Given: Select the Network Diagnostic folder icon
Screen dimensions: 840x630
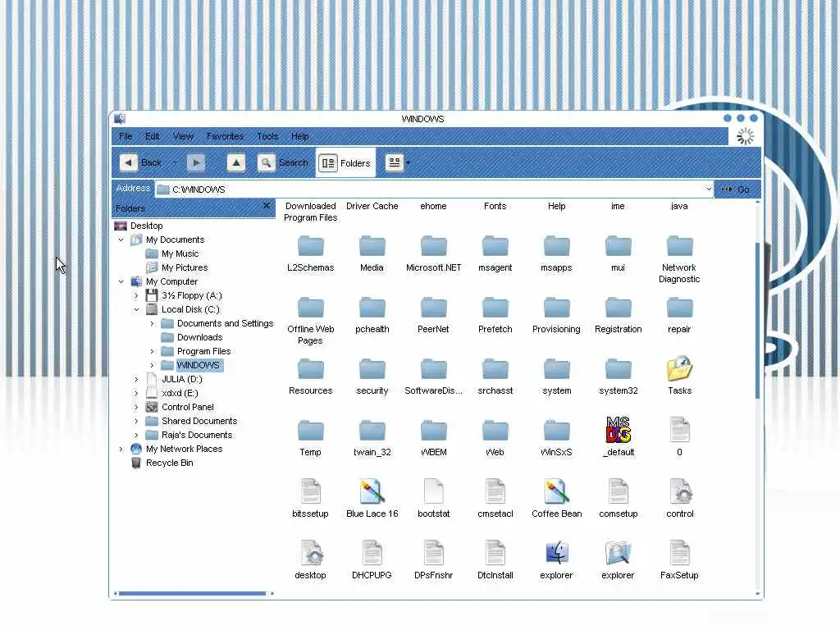Looking at the screenshot, I should [x=679, y=246].
